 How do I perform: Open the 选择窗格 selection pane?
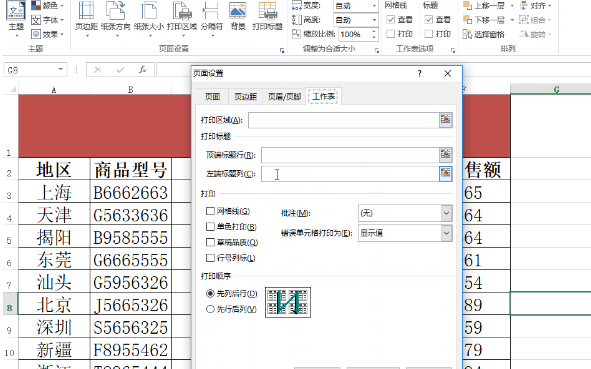[484, 34]
